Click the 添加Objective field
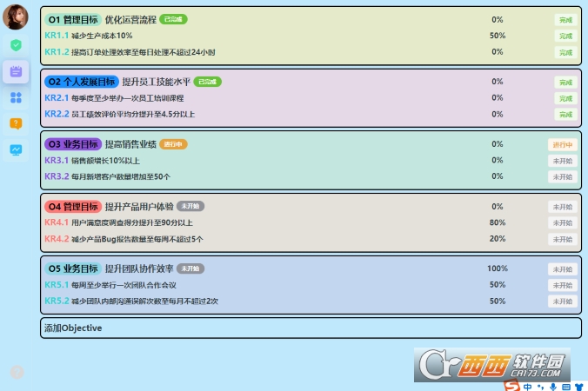The image size is (588, 391). point(311,328)
